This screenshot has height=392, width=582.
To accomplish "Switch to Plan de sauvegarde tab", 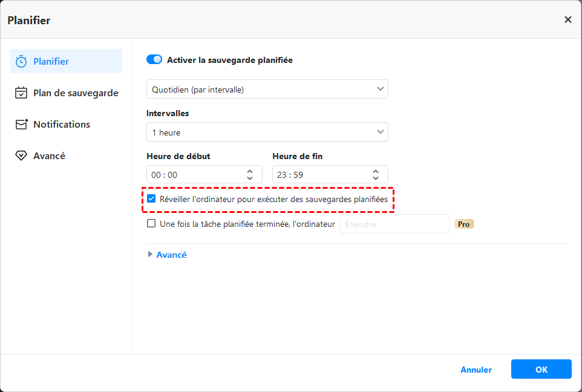I will pyautogui.click(x=75, y=93).
